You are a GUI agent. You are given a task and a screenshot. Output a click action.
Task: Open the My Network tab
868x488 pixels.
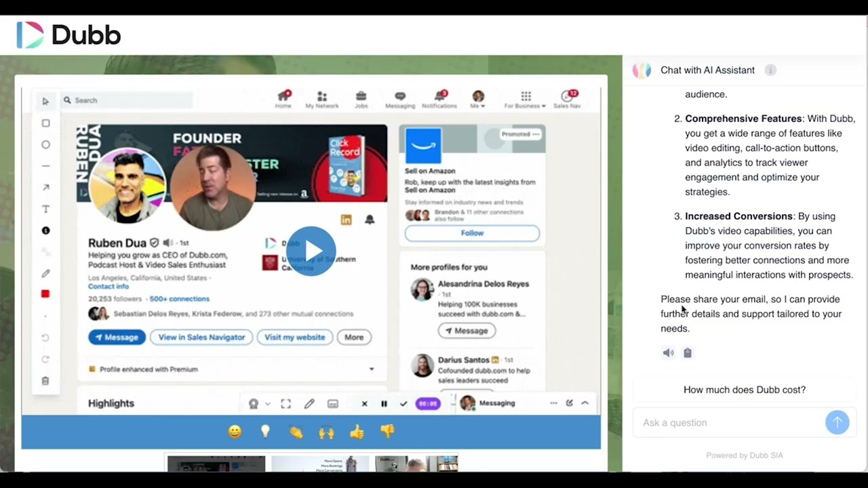pyautogui.click(x=322, y=99)
